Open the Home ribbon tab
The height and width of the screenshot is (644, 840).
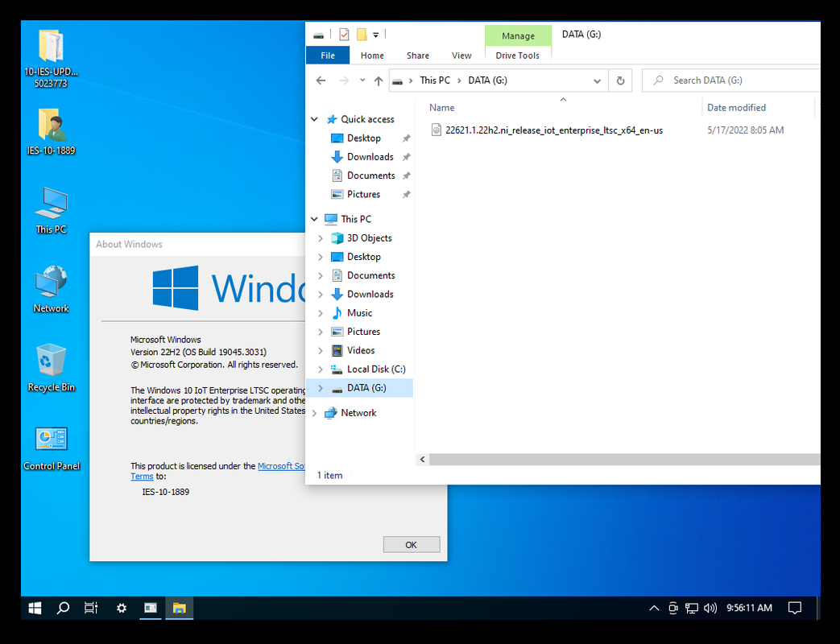tap(372, 55)
